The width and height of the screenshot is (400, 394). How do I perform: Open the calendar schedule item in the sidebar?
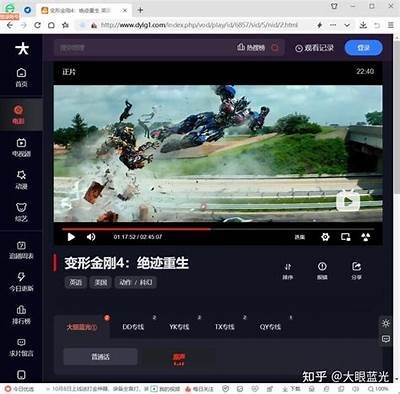(x=21, y=250)
